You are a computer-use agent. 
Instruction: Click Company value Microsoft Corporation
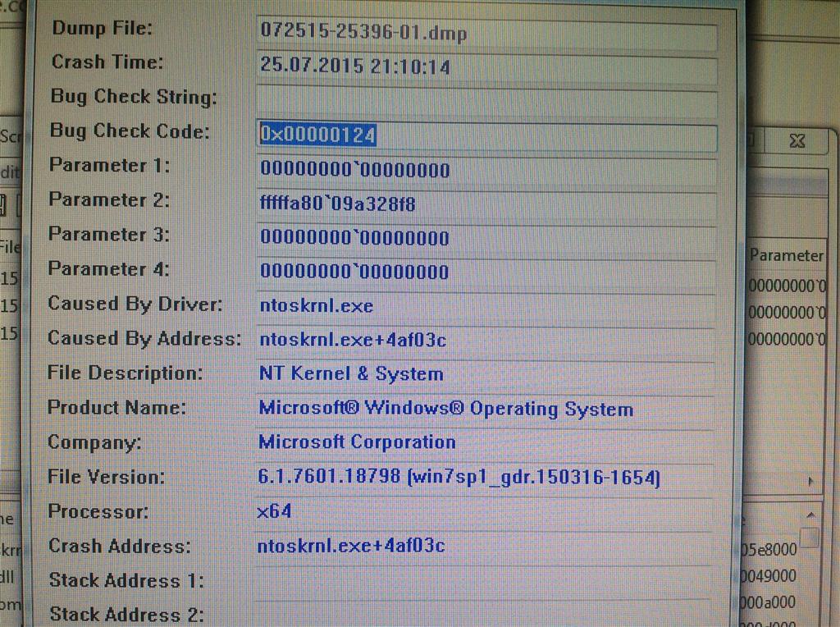click(357, 442)
